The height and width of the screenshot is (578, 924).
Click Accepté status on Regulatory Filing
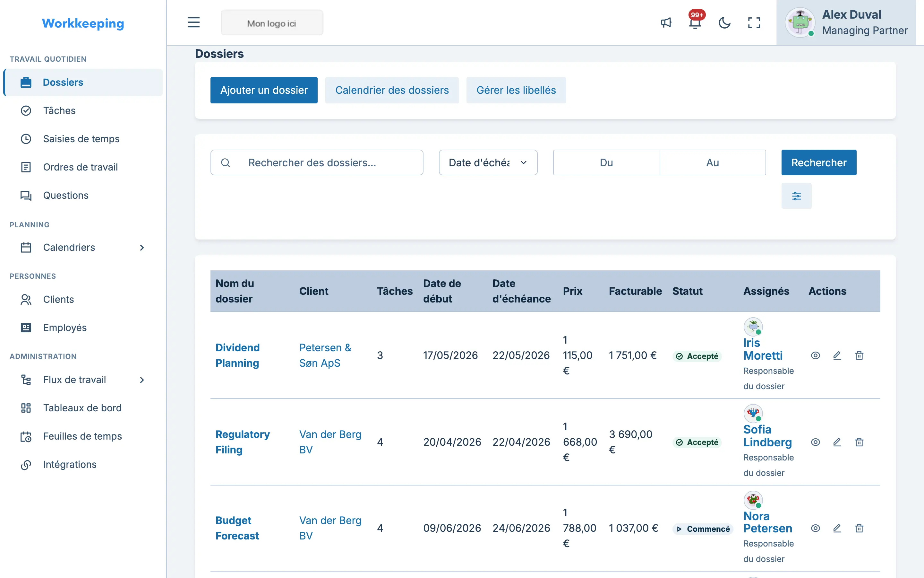click(x=697, y=442)
